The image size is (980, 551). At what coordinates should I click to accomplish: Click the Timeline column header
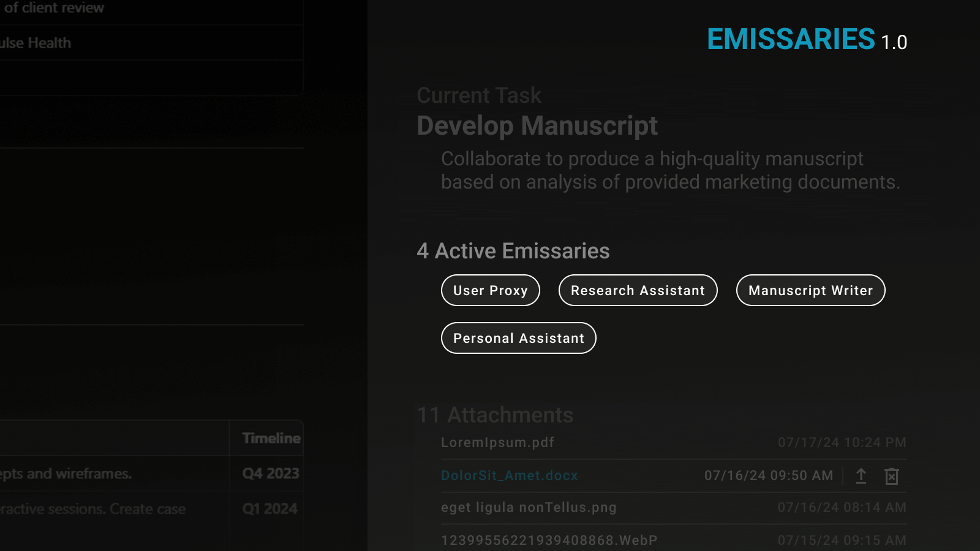(x=271, y=438)
